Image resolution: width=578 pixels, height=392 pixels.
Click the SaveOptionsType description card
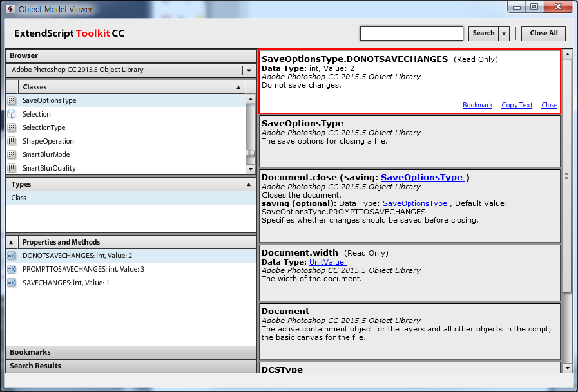pos(410,142)
